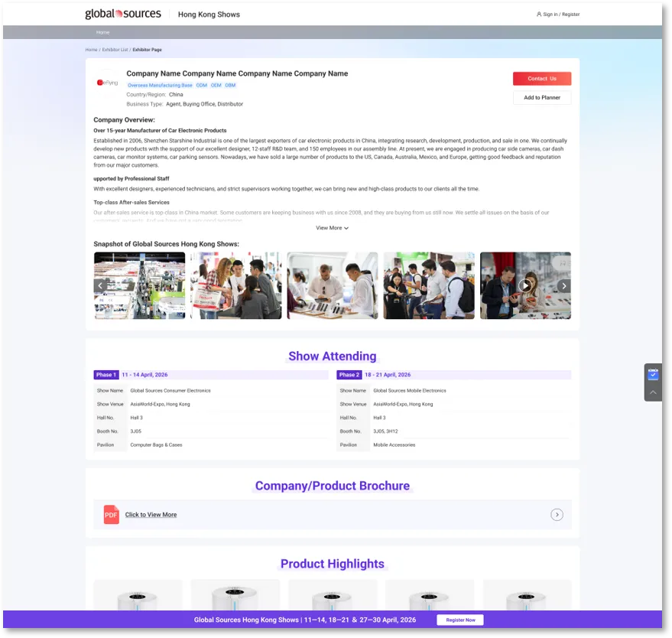Click the 18 - 21 April, 2026 date

388,375
